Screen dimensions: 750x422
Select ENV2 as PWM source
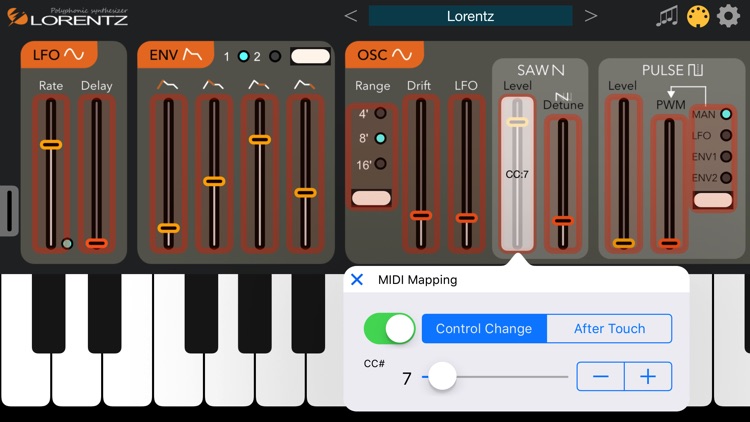click(x=726, y=178)
